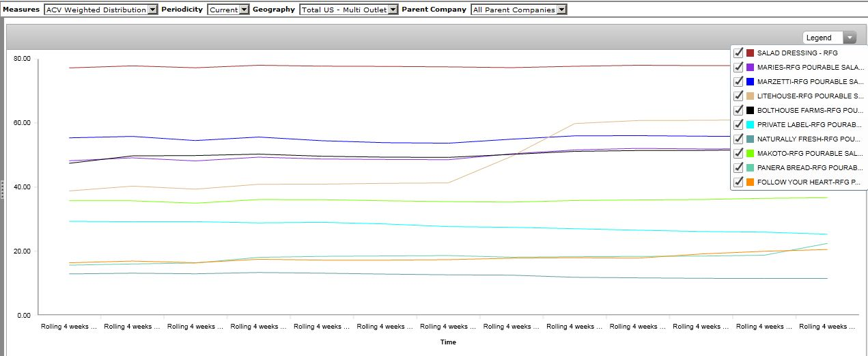The image size is (868, 356).
Task: Expand the Geography dropdown
Action: pyautogui.click(x=348, y=10)
